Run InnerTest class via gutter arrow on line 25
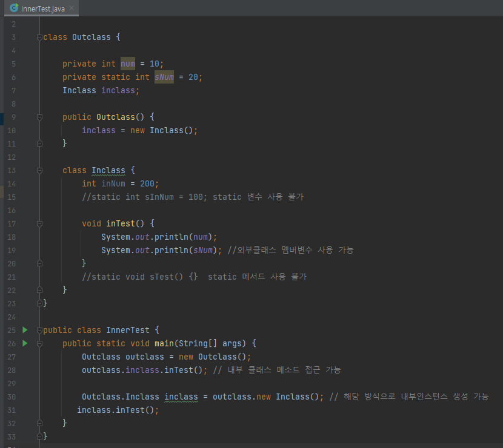Image resolution: width=503 pixels, height=448 pixels. [x=25, y=330]
